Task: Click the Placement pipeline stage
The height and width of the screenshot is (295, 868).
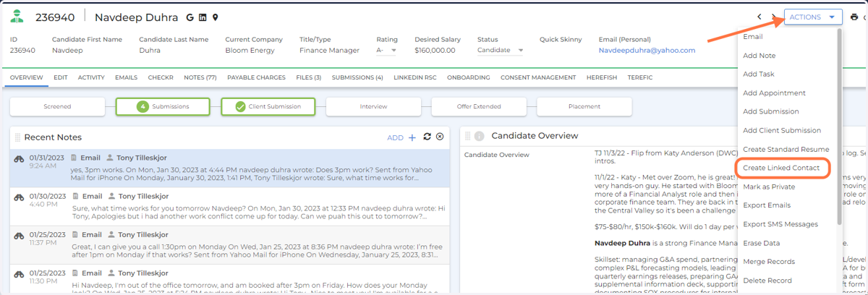Action: coord(584,106)
